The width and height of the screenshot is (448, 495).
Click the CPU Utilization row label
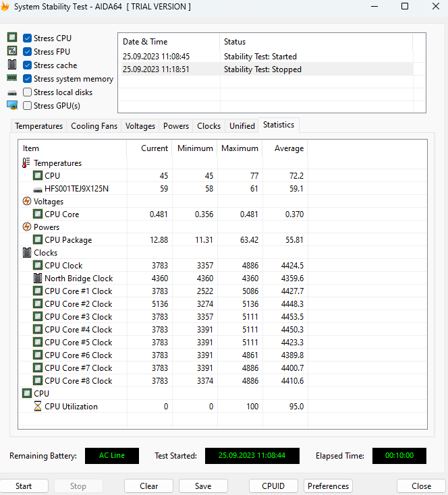pyautogui.click(x=71, y=406)
